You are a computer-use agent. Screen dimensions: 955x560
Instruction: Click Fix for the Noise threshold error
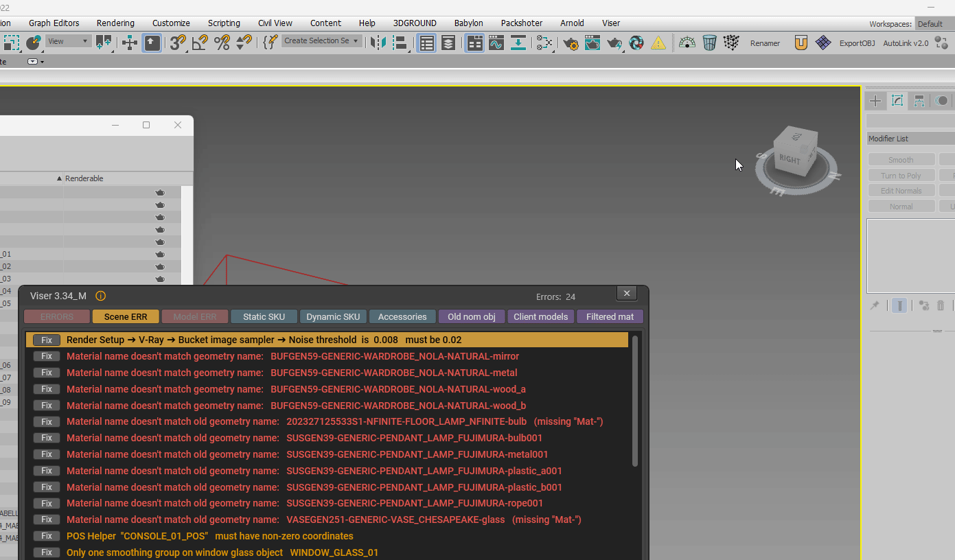coord(47,340)
